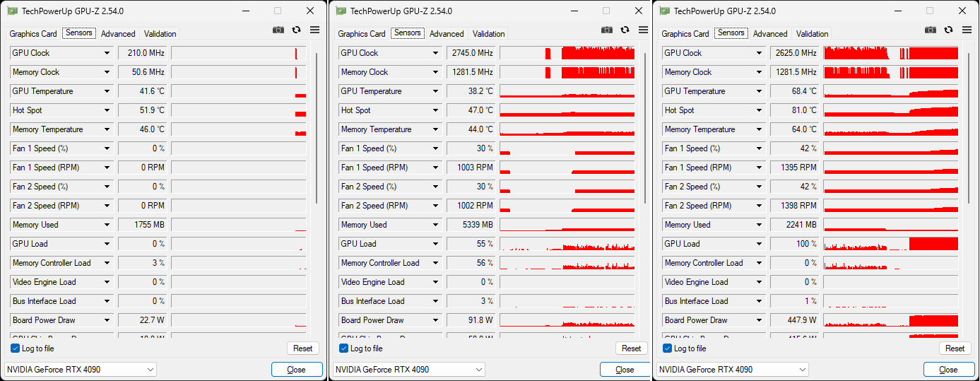Open Board Power Draw dropdown in right window

[760, 320]
